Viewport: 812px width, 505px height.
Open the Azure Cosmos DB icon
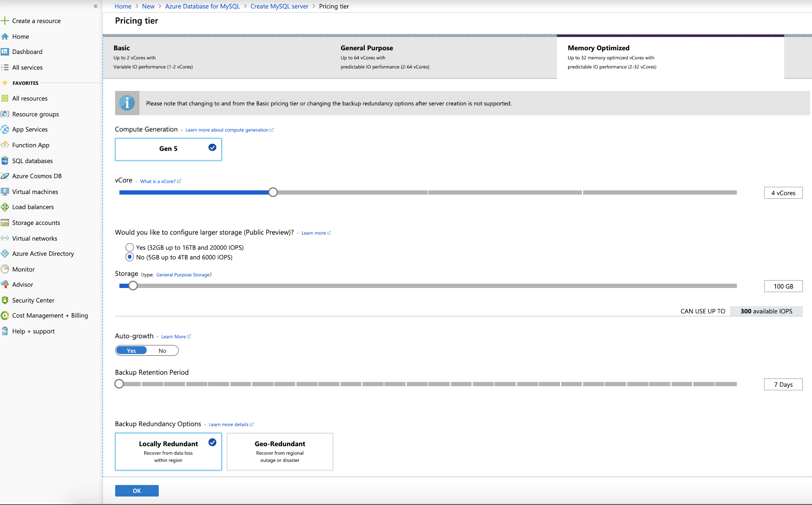click(5, 176)
